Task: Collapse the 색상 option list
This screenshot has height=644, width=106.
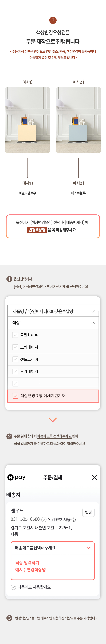Action: pyautogui.click(x=53, y=323)
